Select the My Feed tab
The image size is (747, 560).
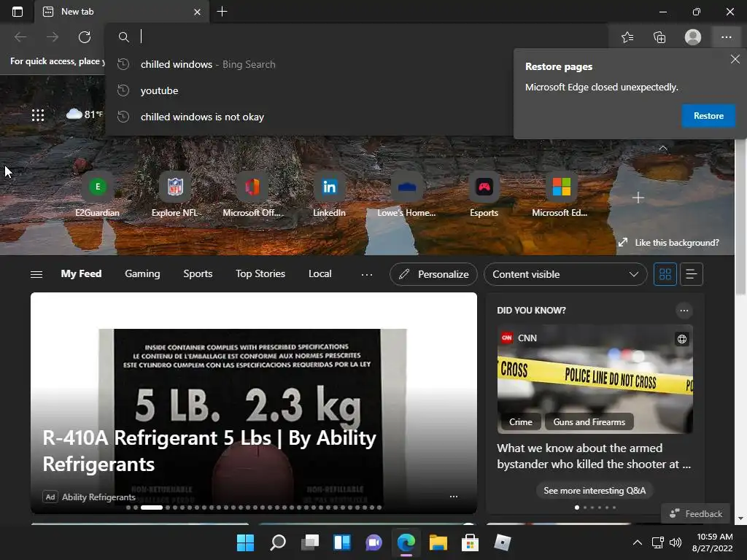[x=81, y=274]
